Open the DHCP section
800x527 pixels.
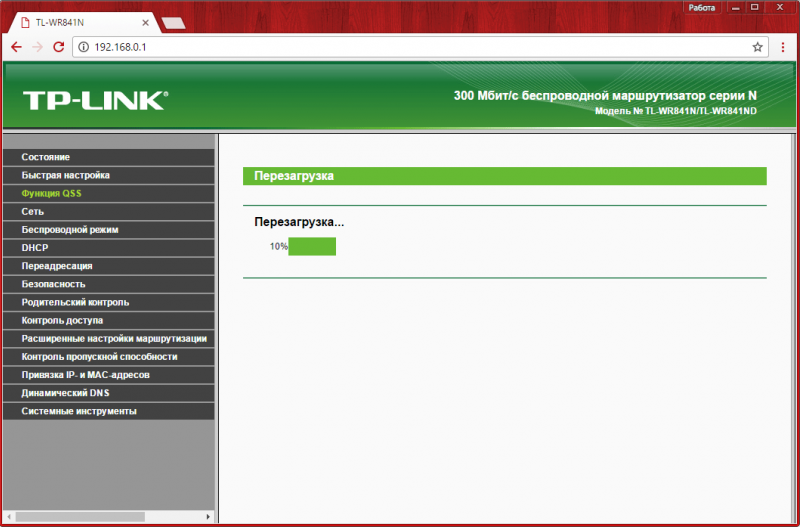(109, 247)
